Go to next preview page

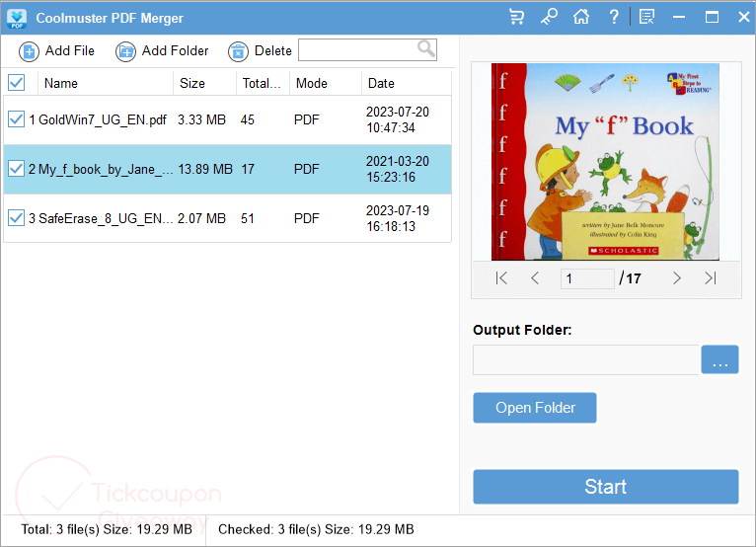tap(677, 278)
